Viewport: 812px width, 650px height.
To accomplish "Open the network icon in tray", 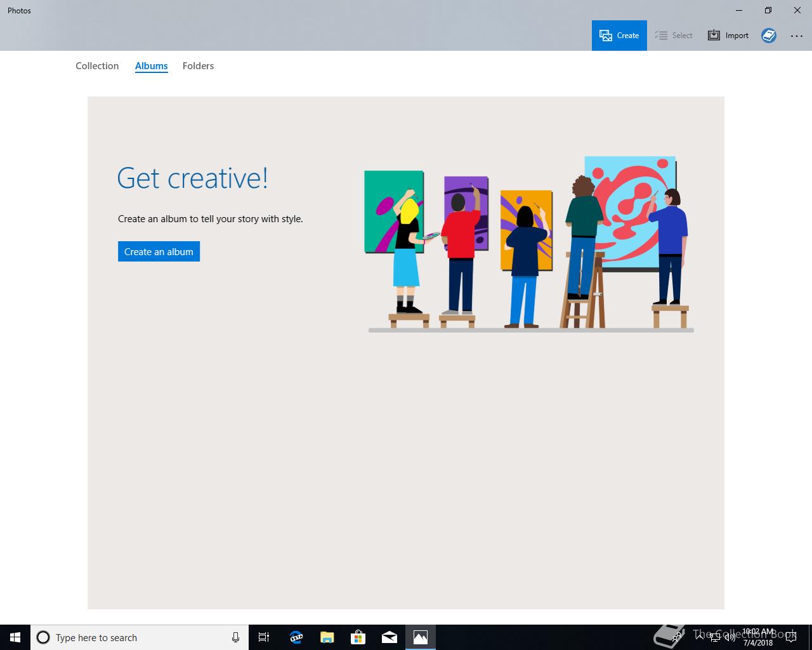I will (715, 637).
